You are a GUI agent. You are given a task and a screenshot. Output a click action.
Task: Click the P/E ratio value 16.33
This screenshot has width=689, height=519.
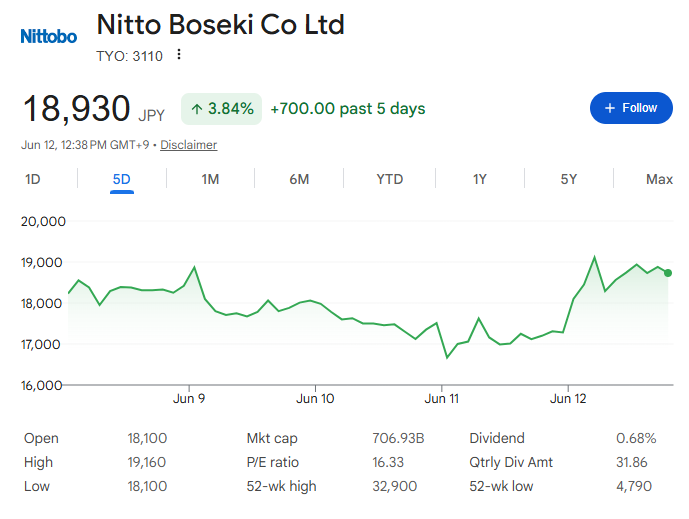point(388,462)
